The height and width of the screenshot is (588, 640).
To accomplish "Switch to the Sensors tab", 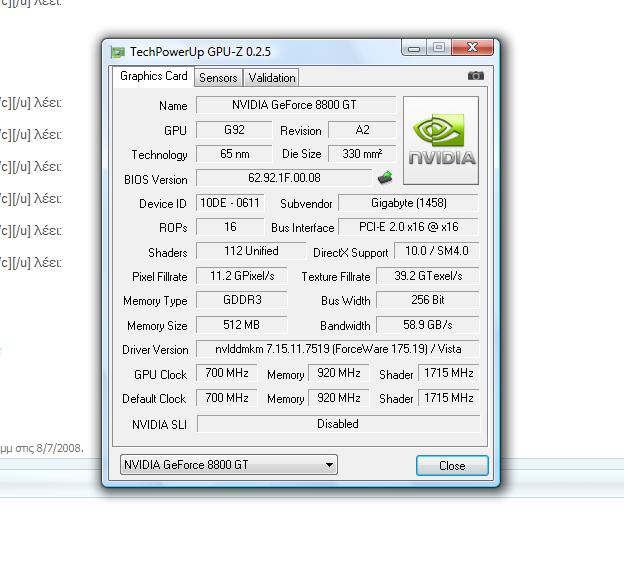I will click(x=218, y=78).
